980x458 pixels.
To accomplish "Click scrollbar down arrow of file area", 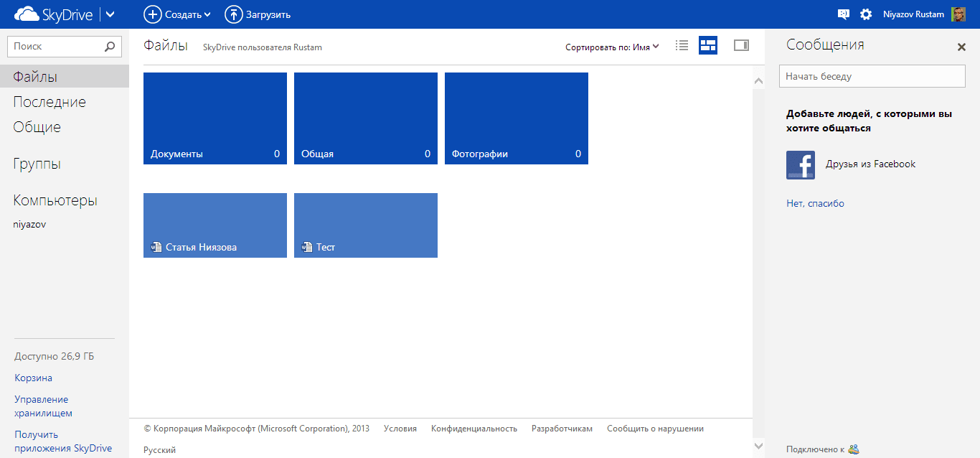I will (x=758, y=446).
